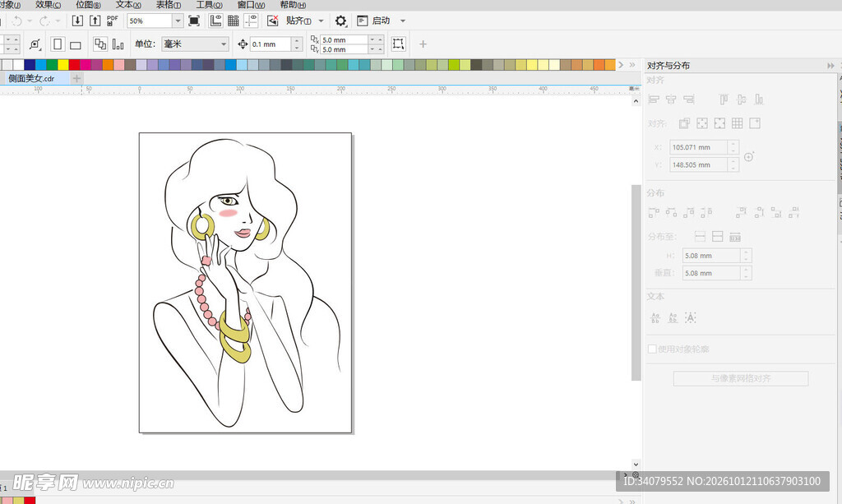
Task: Click the full-screen preview icon
Action: tap(194, 21)
